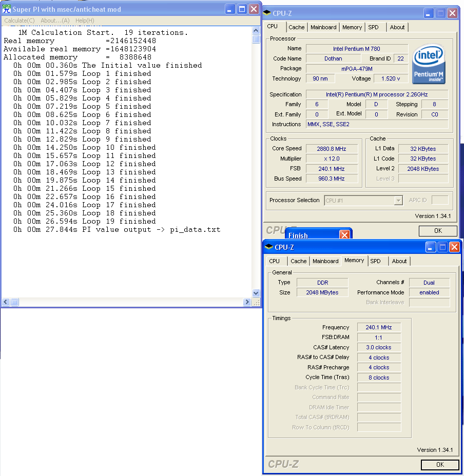Click the Instructions field MMX, SSE, SSE2
464x476 pixels.
click(377, 124)
